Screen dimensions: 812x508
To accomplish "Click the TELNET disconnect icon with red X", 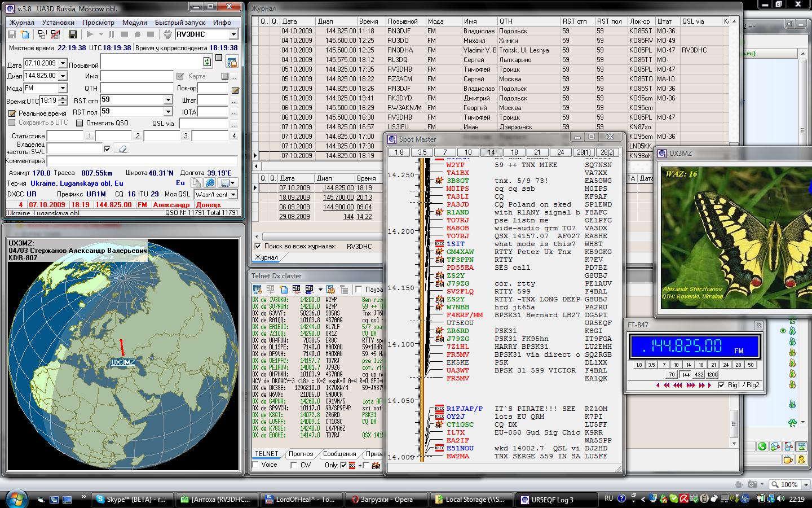I will pyautogui.click(x=296, y=290).
